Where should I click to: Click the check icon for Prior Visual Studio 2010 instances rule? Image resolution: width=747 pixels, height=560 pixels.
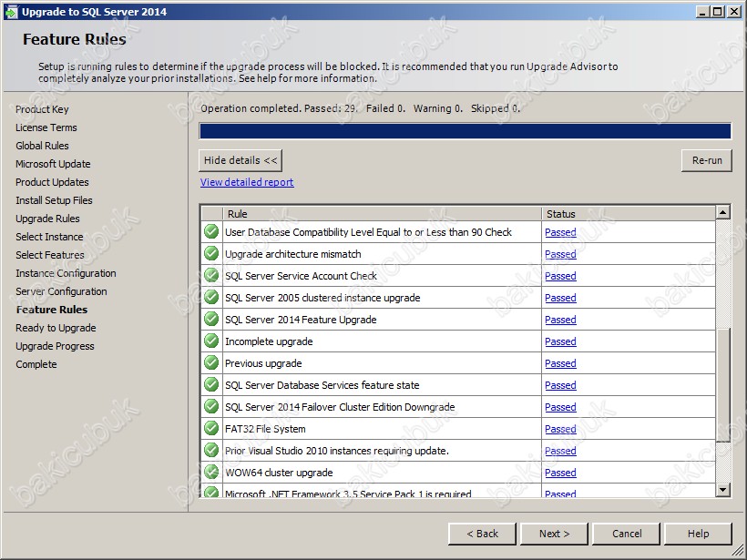coord(211,451)
